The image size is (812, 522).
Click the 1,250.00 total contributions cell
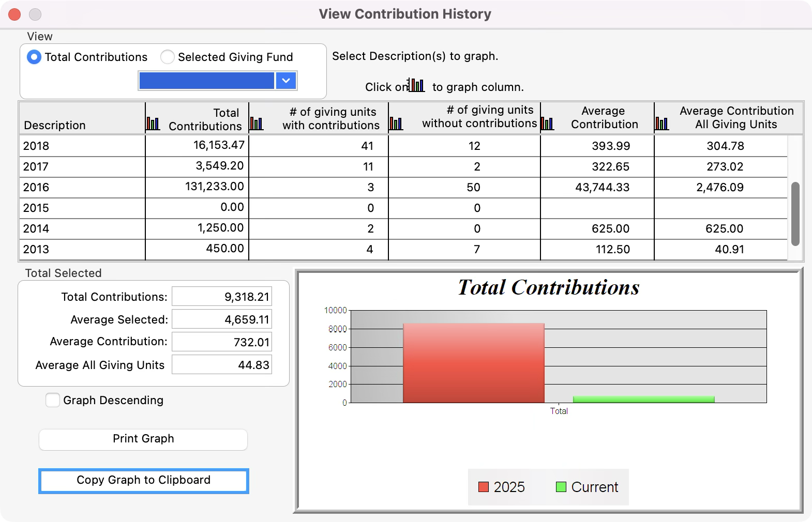coord(197,228)
